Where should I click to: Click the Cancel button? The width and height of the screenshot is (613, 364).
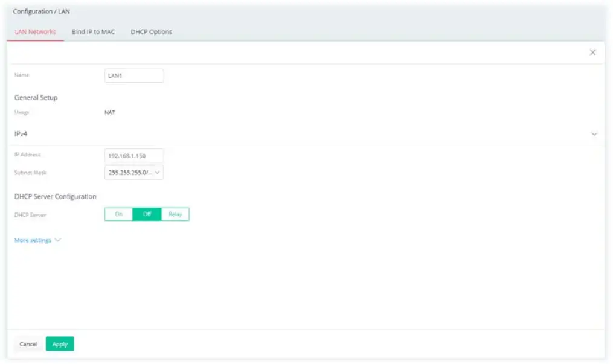tap(28, 344)
